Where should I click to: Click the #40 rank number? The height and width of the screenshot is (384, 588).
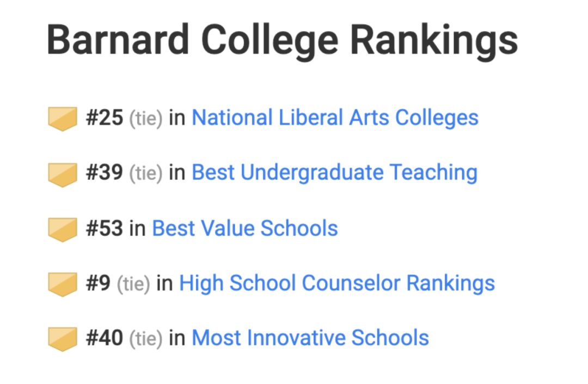click(104, 338)
